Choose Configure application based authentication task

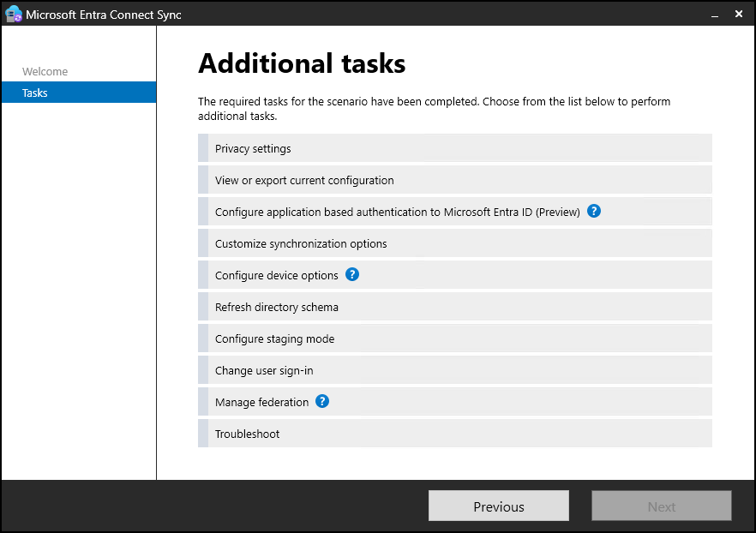[x=397, y=213]
